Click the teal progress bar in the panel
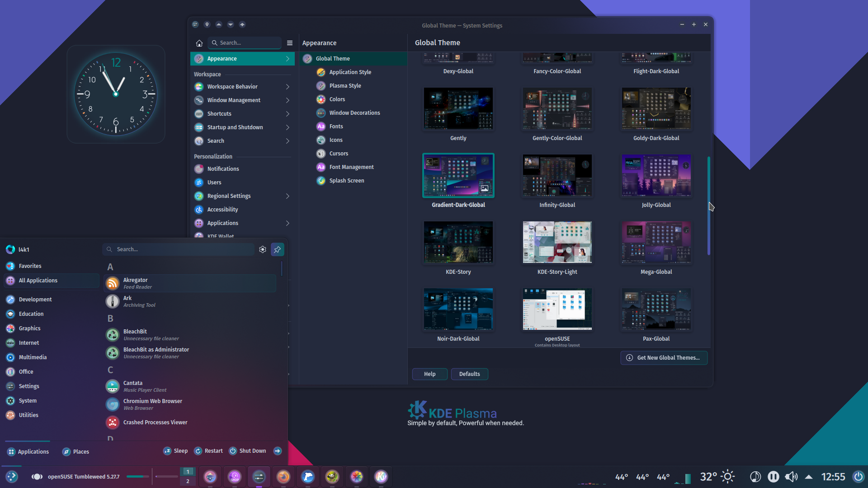868x488 pixels. (138, 476)
